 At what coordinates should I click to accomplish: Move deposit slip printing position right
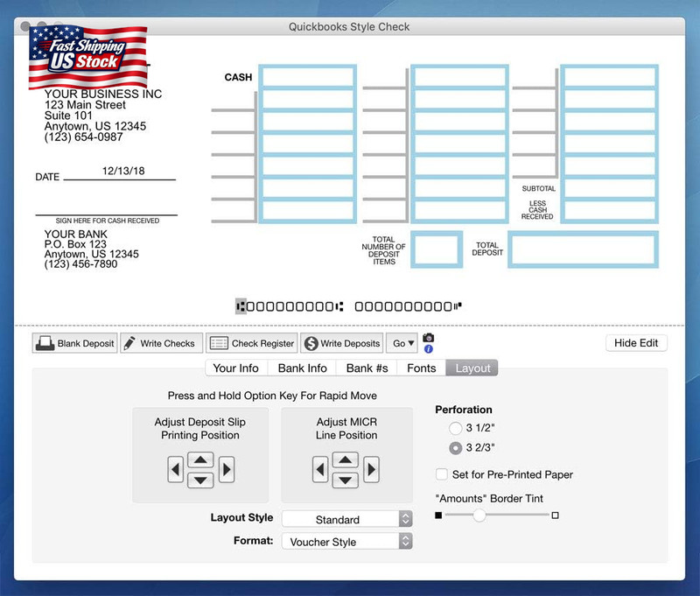[x=227, y=469]
